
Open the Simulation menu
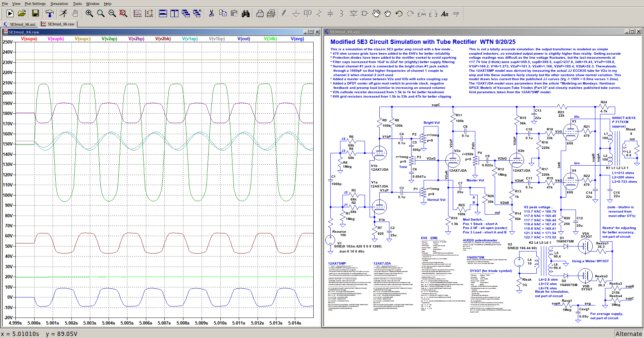59,4
